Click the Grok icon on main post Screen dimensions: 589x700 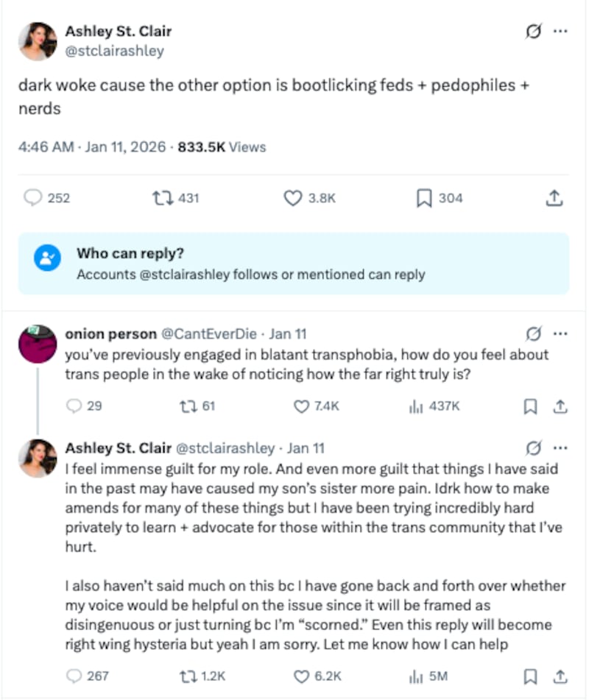[532, 32]
